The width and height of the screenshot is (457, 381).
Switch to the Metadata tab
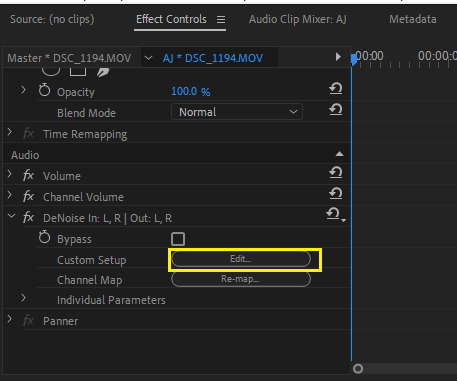coord(413,19)
